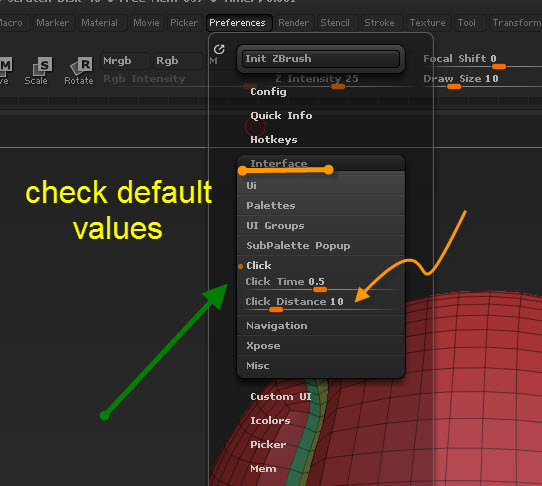Expand the Xpose section
This screenshot has height=486, width=542.
coord(321,346)
